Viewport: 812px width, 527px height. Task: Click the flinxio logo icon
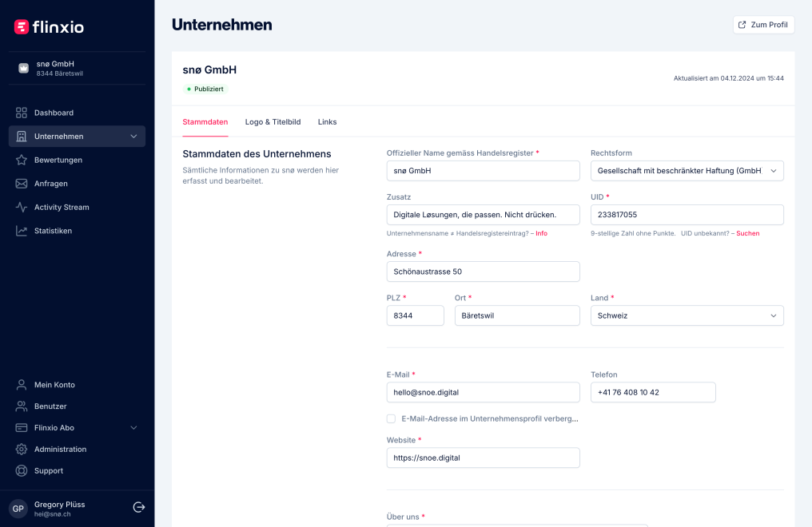(x=22, y=27)
